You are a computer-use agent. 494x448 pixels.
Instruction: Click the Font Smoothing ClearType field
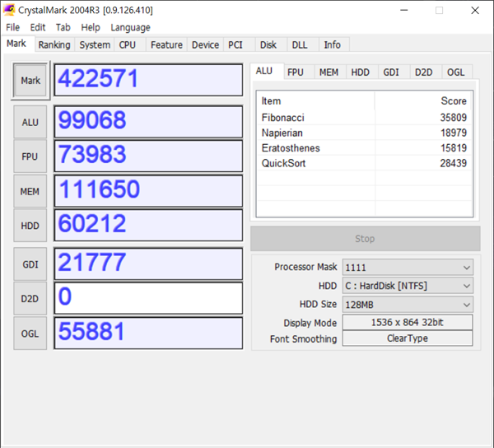pyautogui.click(x=408, y=338)
